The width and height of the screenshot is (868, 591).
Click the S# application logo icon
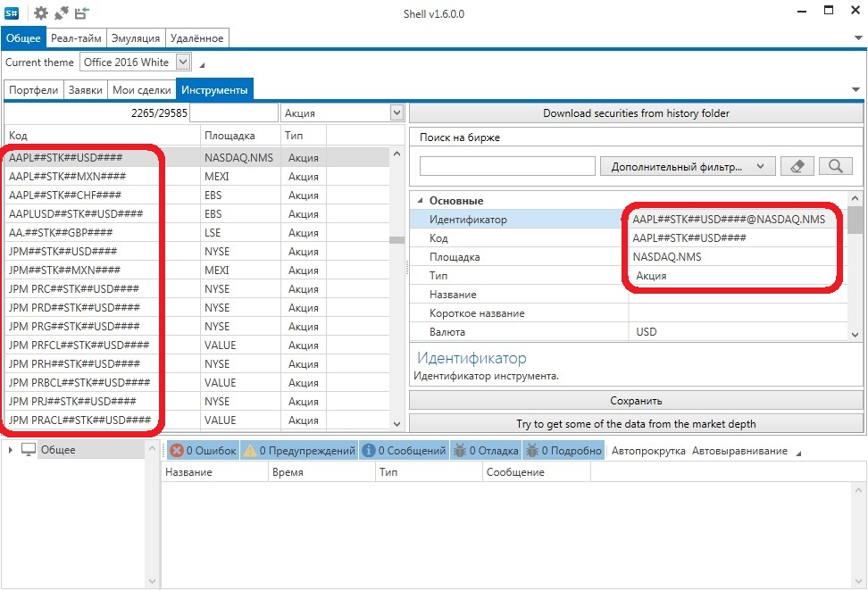[x=13, y=13]
